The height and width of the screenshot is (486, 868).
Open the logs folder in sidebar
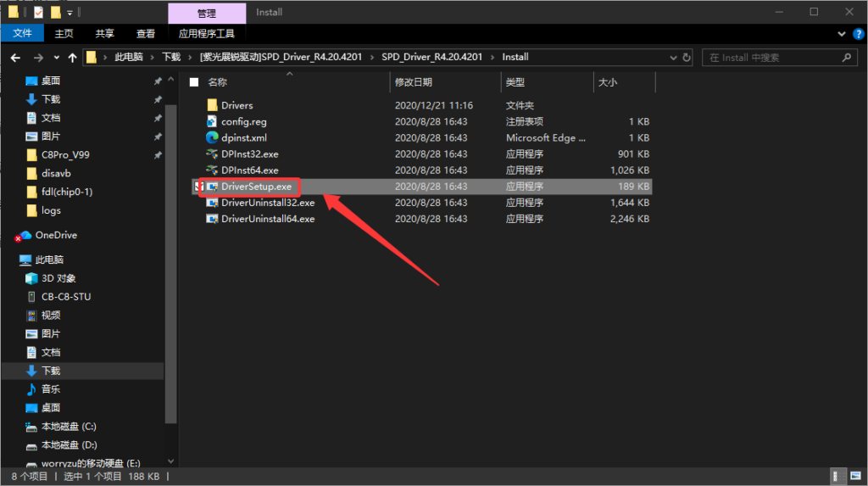tap(51, 210)
